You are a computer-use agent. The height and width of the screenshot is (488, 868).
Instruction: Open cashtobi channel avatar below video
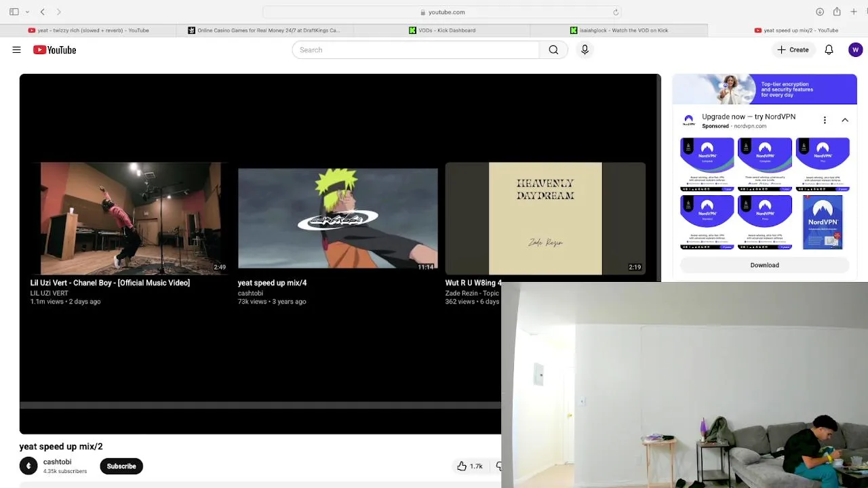[28, 466]
